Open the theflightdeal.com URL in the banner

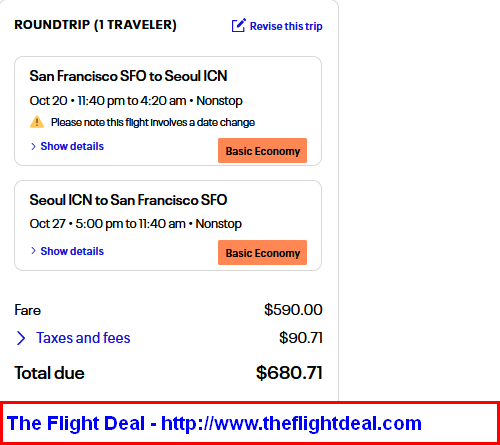[x=291, y=423]
